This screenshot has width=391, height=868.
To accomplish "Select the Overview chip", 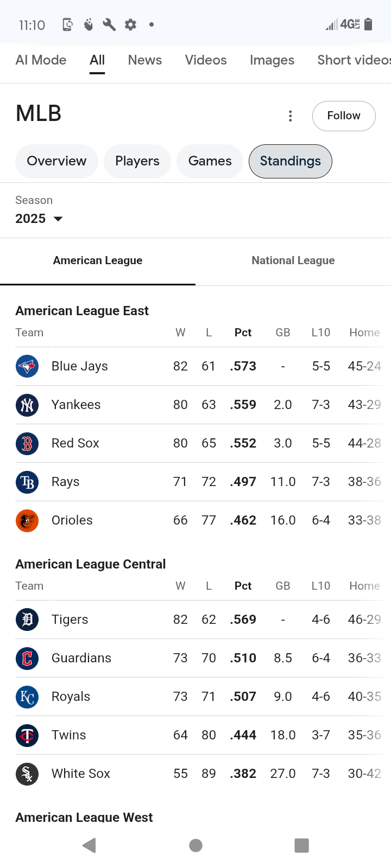I will coord(56,161).
